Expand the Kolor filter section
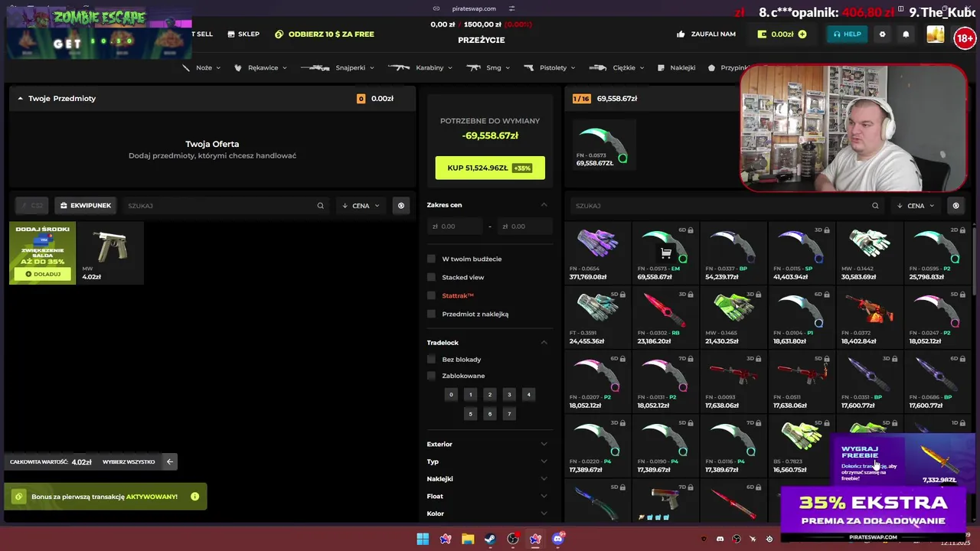 pyautogui.click(x=490, y=514)
